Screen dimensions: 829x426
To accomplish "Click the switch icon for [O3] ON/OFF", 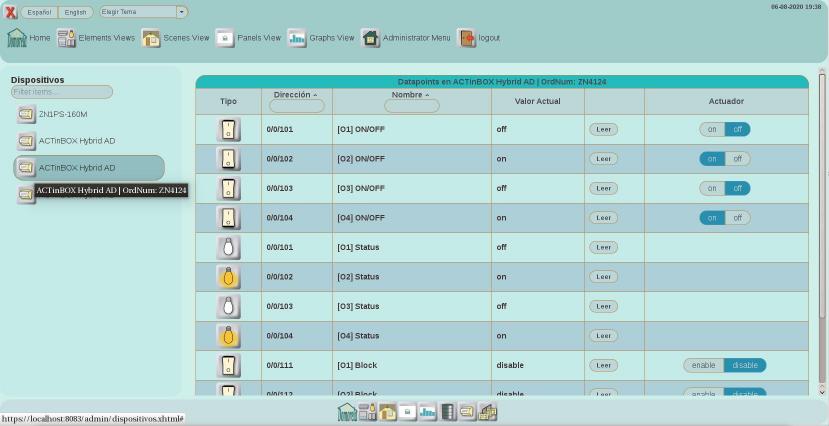I will pos(228,189).
